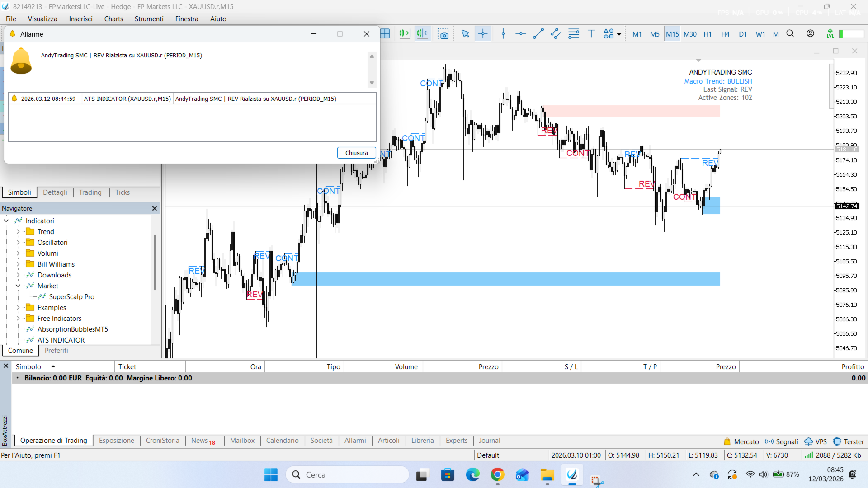Open the account profile icon

tap(810, 34)
